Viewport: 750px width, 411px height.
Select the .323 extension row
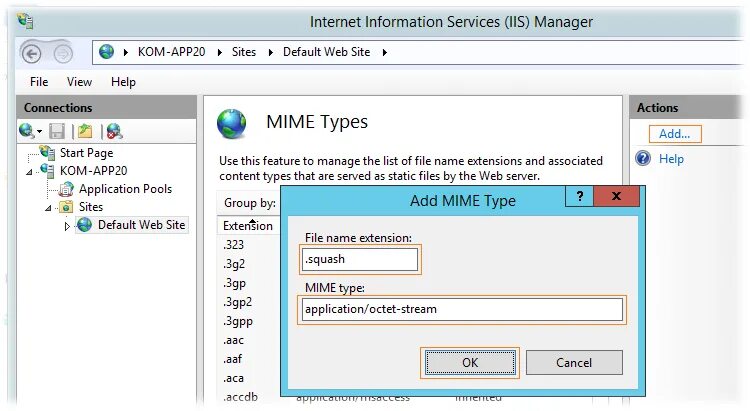(x=233, y=244)
